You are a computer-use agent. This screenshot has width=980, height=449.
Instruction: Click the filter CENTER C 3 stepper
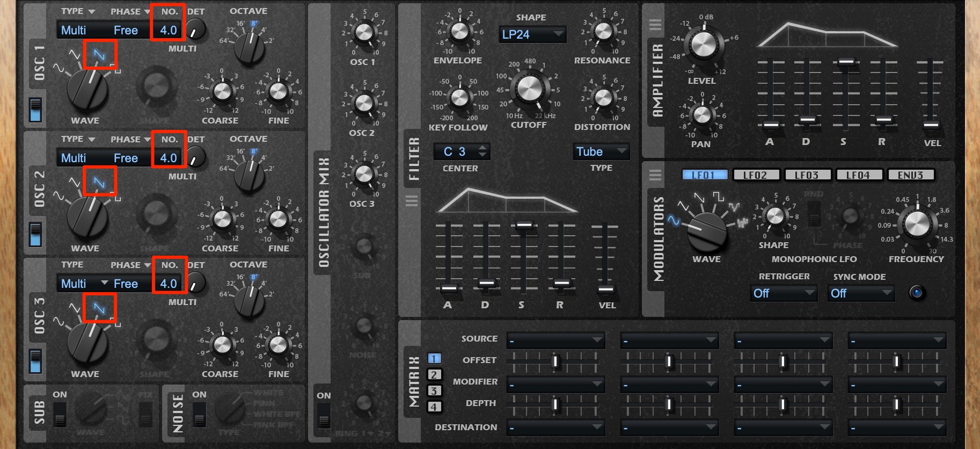tap(462, 151)
